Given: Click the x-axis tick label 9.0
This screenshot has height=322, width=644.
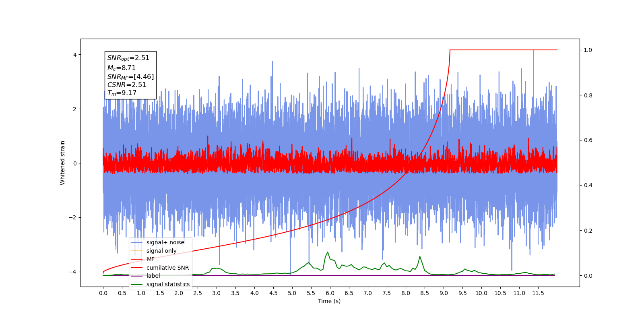Looking at the screenshot, I should pos(444,293).
